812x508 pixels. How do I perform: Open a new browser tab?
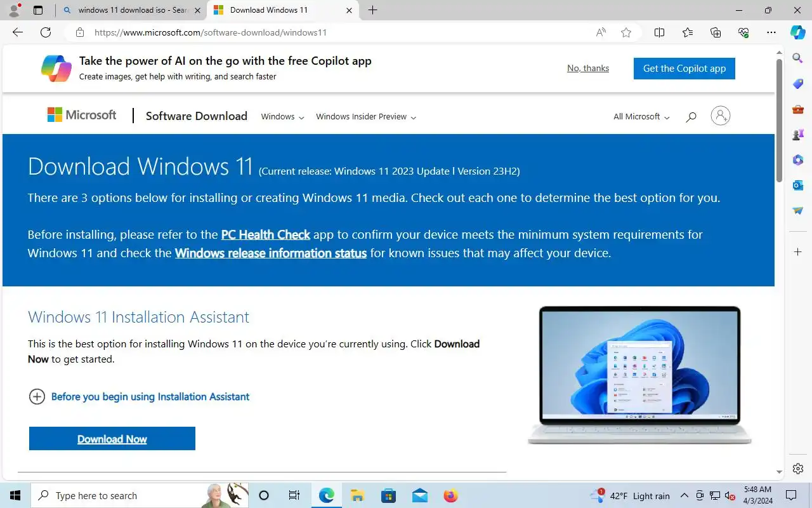(373, 10)
